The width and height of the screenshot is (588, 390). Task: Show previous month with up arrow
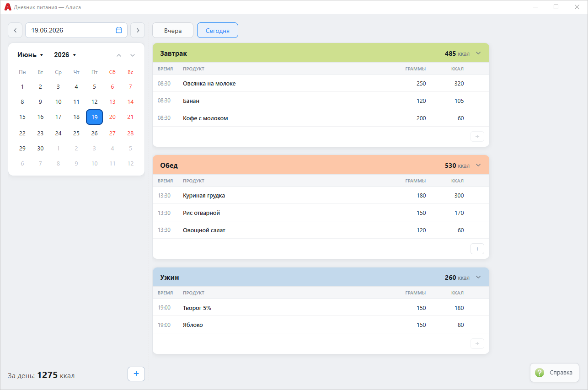point(119,55)
